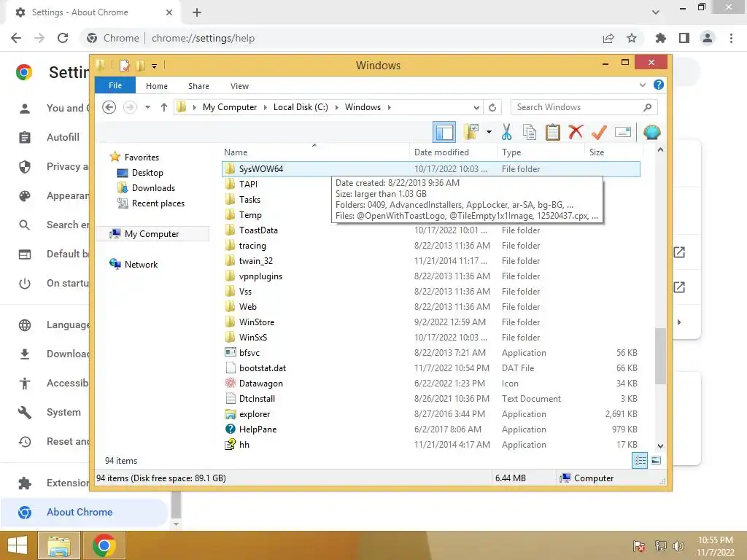
Task: Open address bar history dropdown
Action: click(x=476, y=107)
